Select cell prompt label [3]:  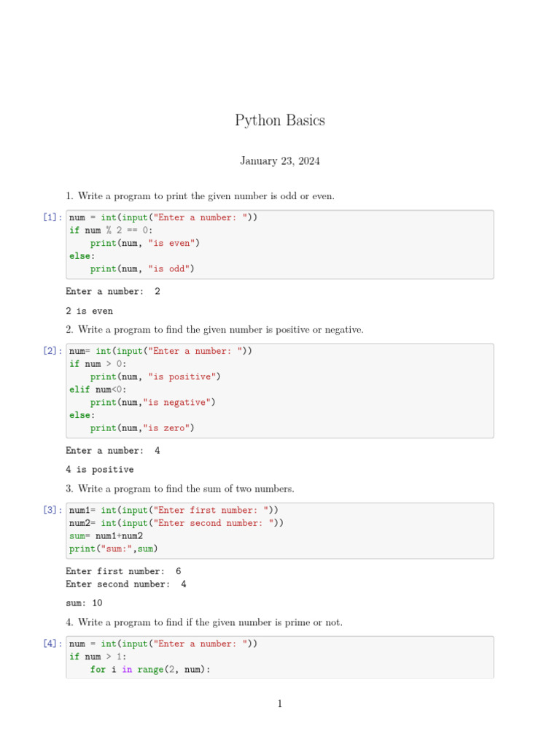coord(52,510)
